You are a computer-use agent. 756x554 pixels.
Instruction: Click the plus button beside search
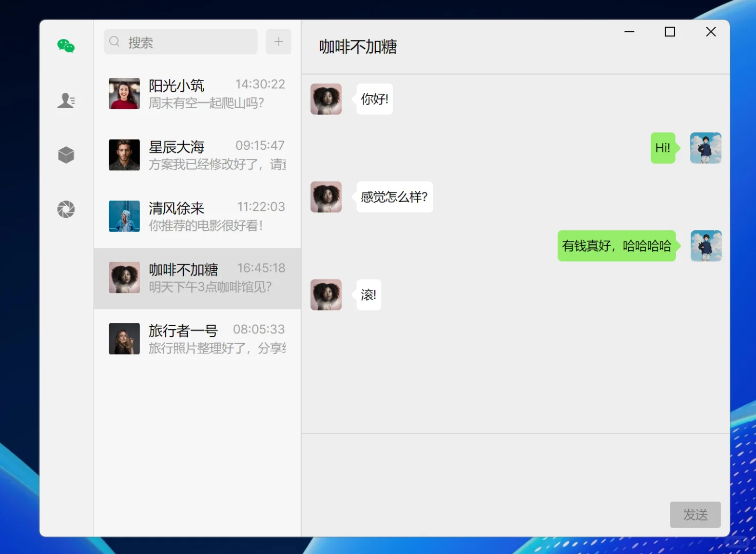coord(279,42)
